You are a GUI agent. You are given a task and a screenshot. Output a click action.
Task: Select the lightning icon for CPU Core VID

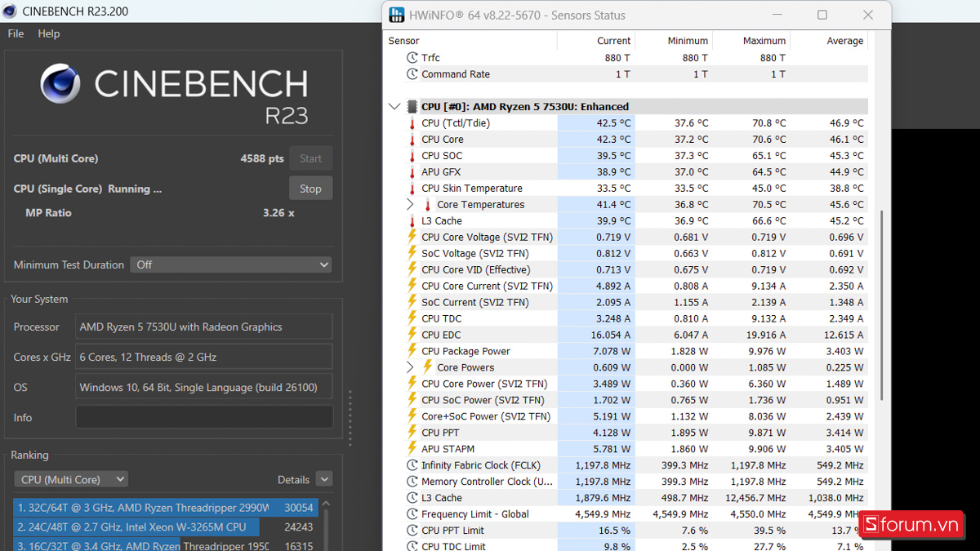click(412, 269)
